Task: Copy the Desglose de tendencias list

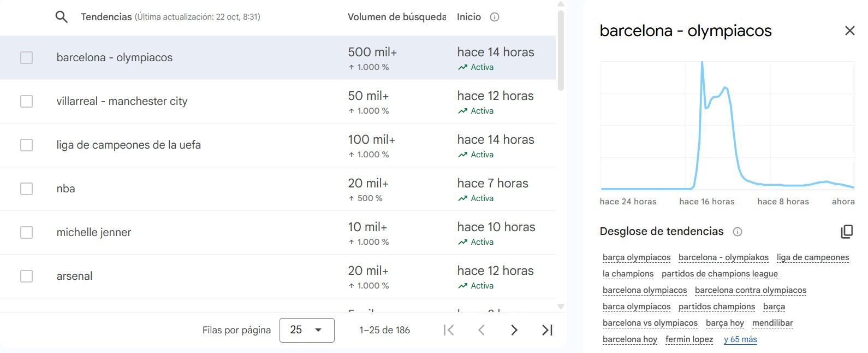Action: click(847, 231)
